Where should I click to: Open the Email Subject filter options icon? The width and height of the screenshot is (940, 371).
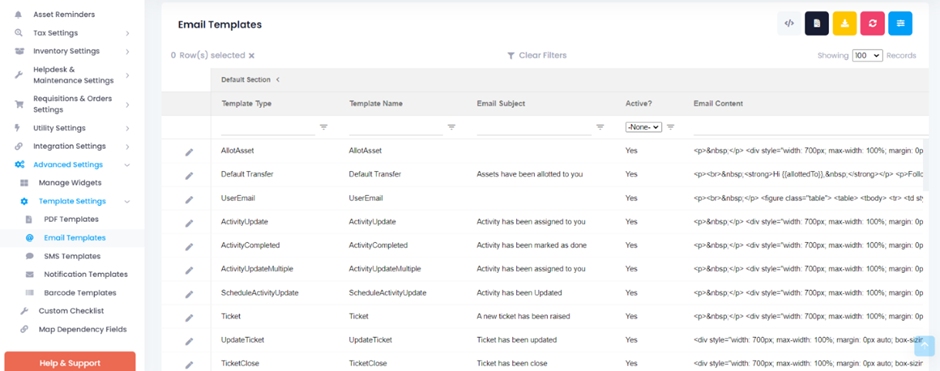600,127
